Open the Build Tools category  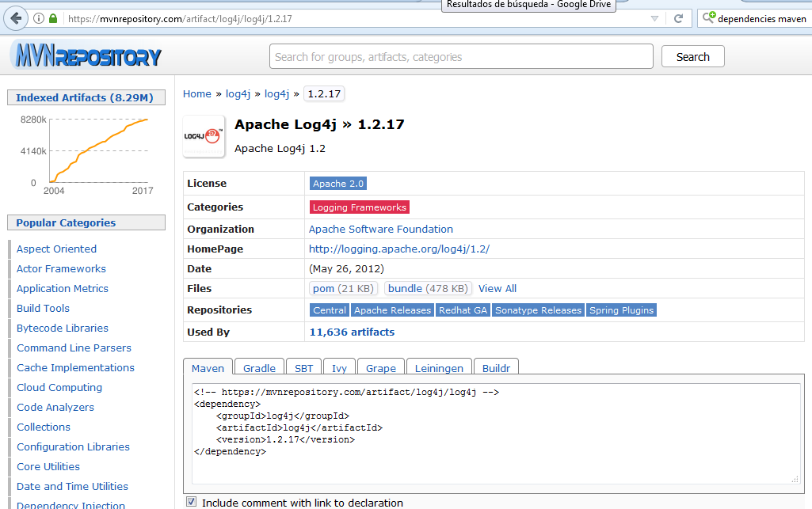[43, 308]
